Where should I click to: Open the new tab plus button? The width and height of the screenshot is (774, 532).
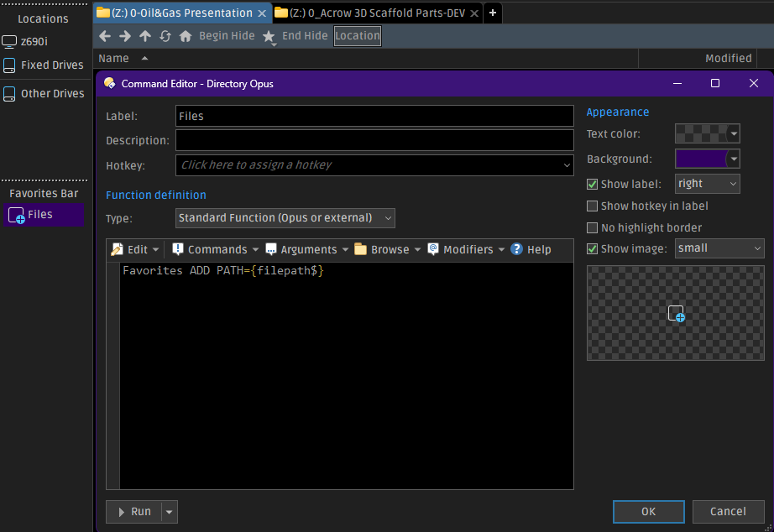[493, 13]
